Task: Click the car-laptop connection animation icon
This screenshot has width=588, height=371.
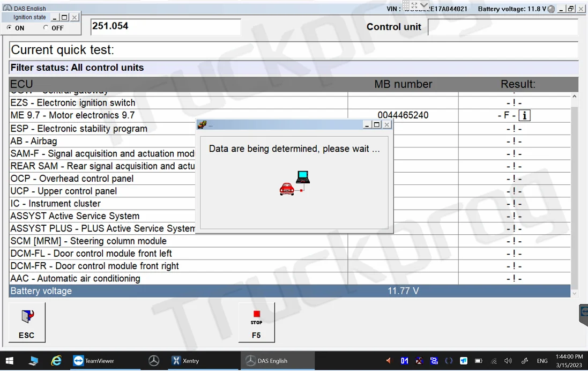Action: tap(295, 183)
